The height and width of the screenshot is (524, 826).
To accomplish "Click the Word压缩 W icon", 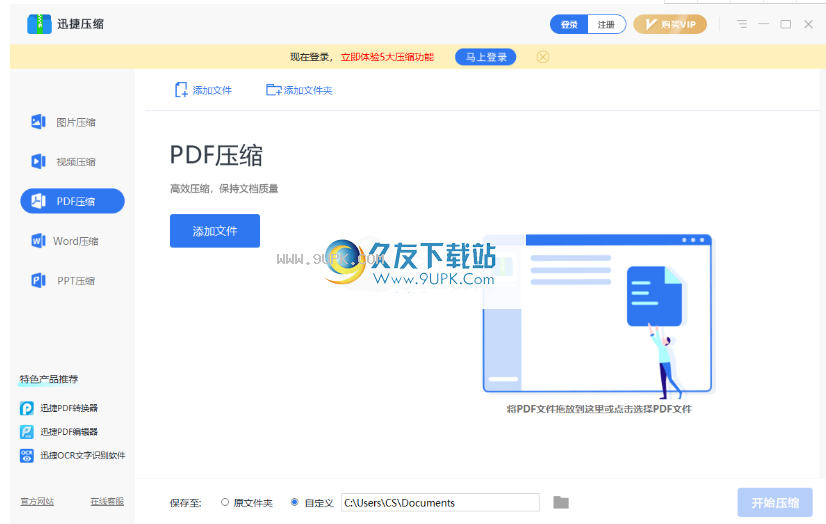I will [x=38, y=241].
